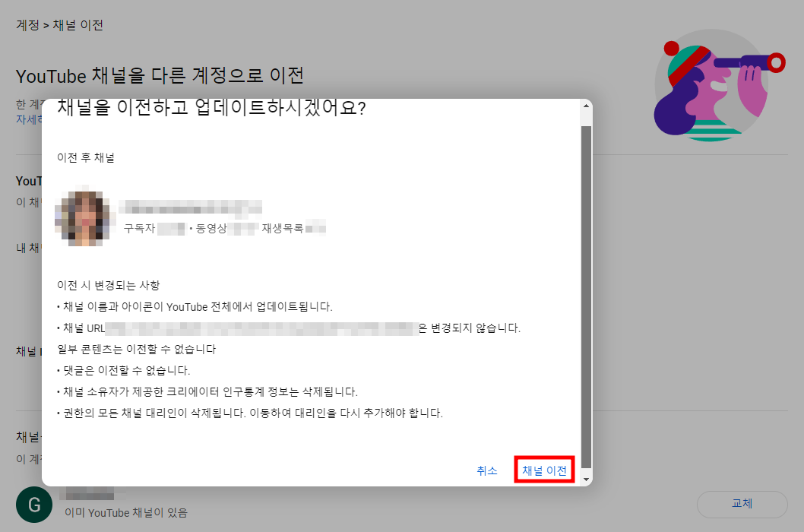Select the page title YouTube 채널을 다른 계정으로 이전

[x=160, y=76]
